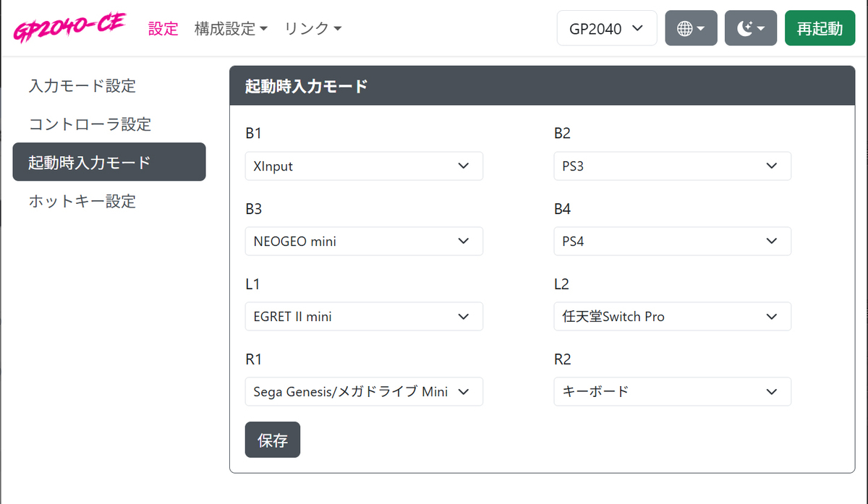Viewport: 868px width, 504px height.
Task: Select 入力モード設定 in sidebar
Action: [x=109, y=86]
